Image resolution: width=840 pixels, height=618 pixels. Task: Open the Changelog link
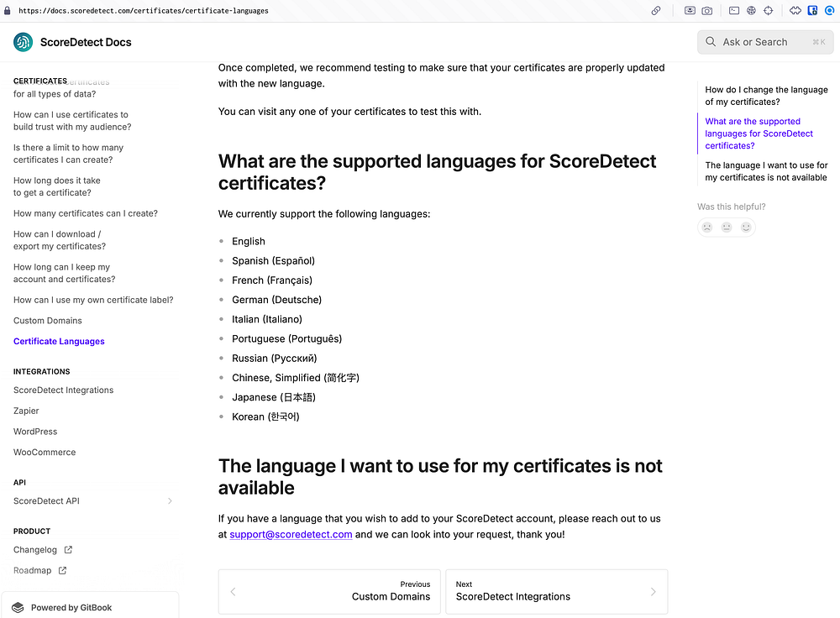point(34,549)
